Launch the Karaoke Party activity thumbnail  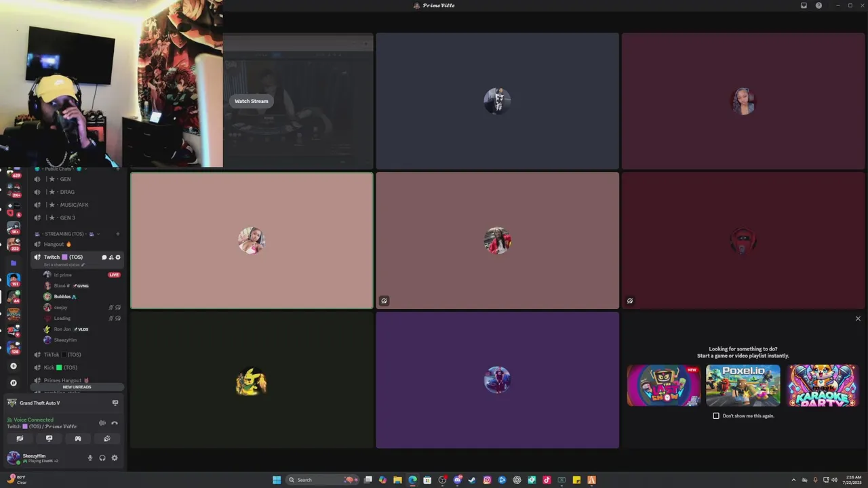click(x=823, y=385)
